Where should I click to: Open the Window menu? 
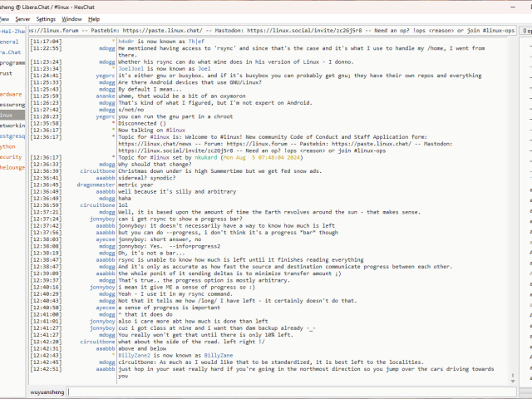point(72,18)
